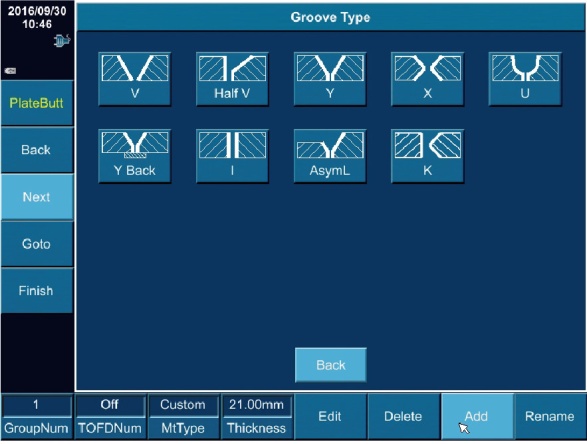Choose the U groove type icon
This screenshot has width=587, height=444.
525,79
